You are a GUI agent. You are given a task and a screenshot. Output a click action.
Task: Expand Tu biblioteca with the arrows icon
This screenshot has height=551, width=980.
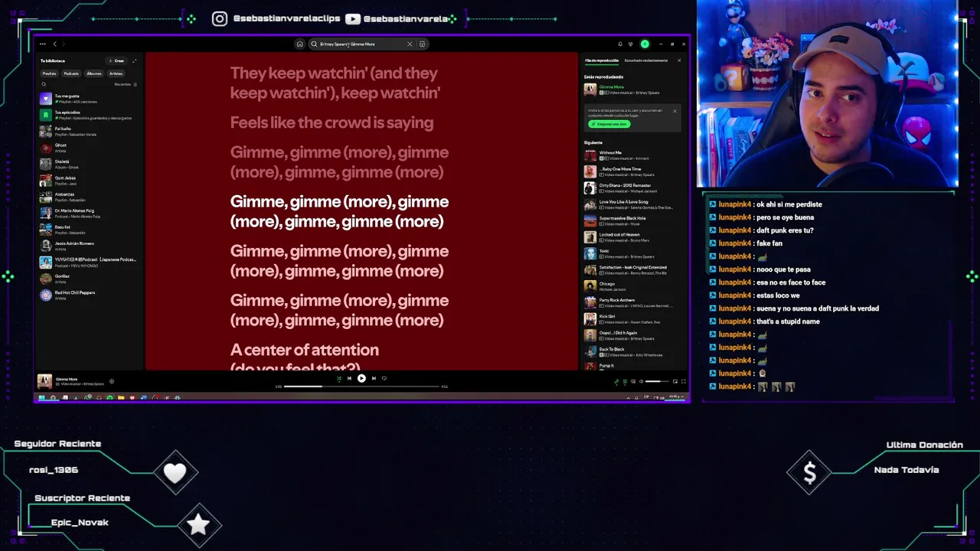pos(134,60)
